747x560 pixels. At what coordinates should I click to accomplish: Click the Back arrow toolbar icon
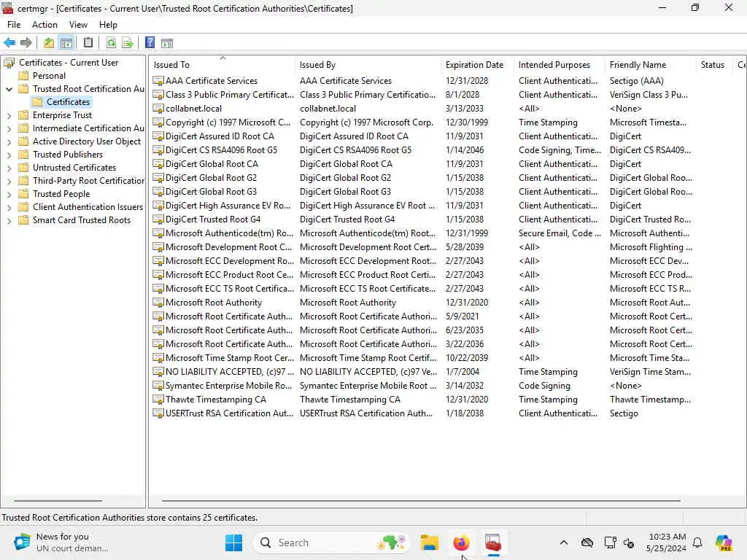(9, 43)
